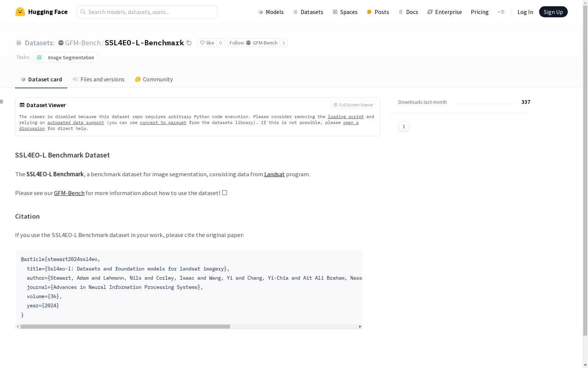Open automated data support link
The image size is (588, 368).
tap(75, 123)
